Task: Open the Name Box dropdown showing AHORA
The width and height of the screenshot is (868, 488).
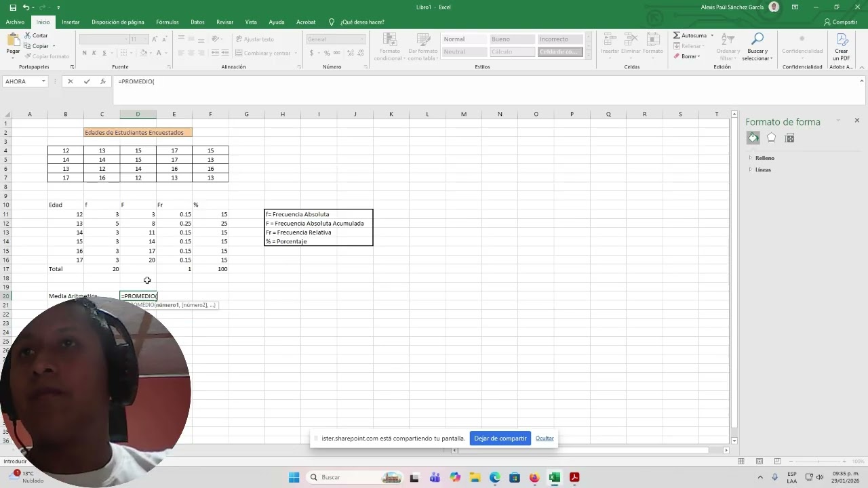Action: coord(43,81)
